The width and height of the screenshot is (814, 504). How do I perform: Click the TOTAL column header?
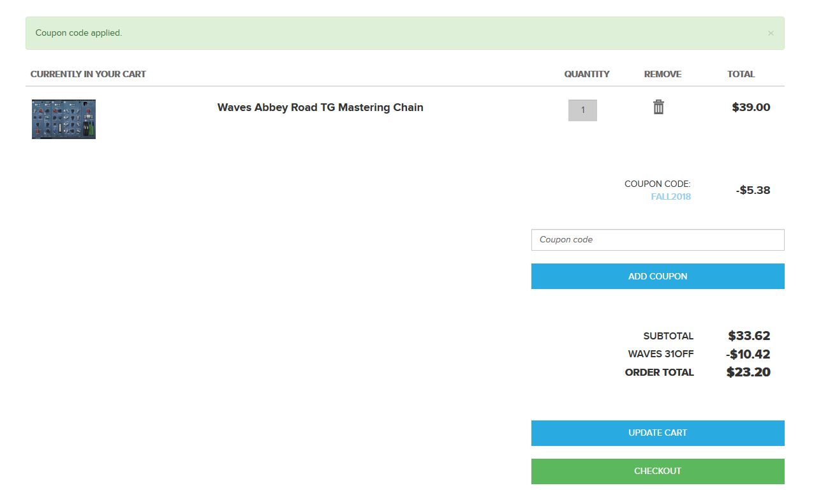[741, 74]
